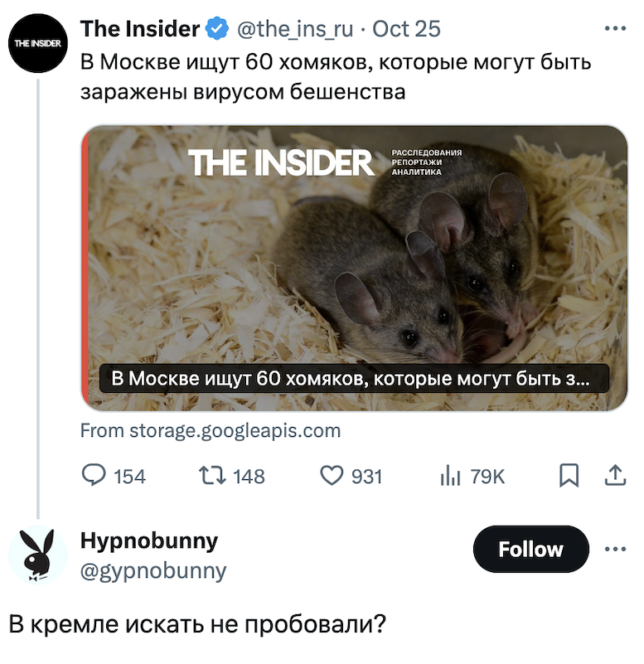The width and height of the screenshot is (644, 664).
Task: Click the Oct 25 timestamp
Action: 406,29
